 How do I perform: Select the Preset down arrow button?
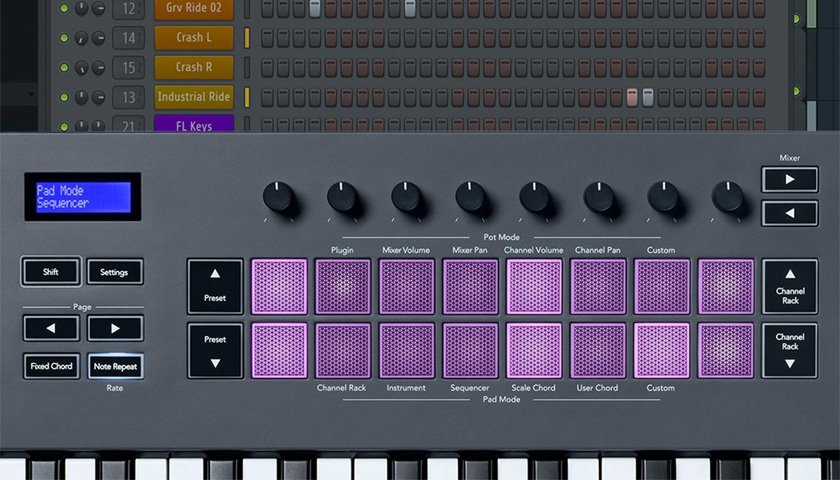click(215, 351)
